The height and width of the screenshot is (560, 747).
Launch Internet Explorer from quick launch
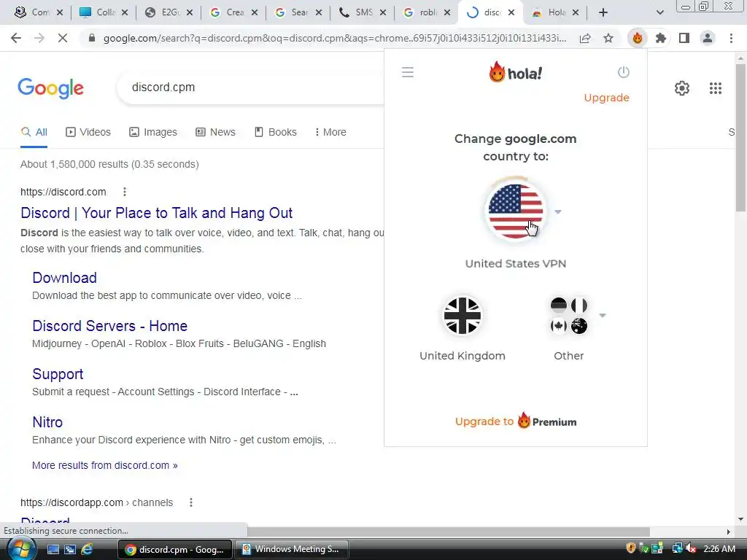point(88,549)
